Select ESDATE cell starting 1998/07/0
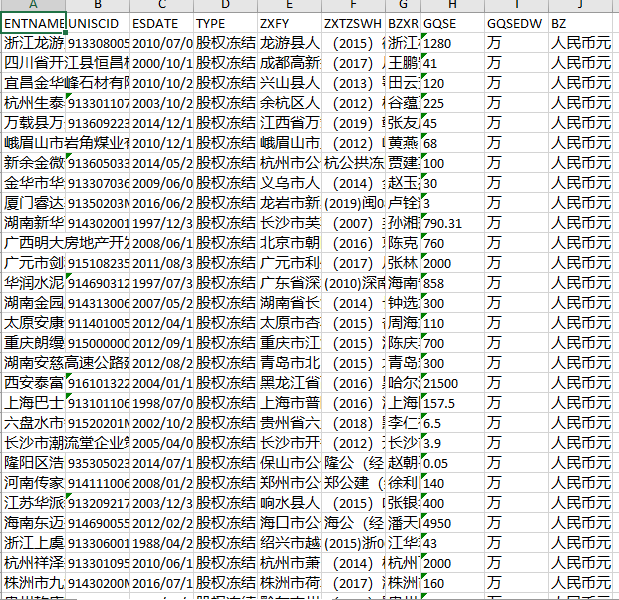Screen dimensions: 619x600 (x=161, y=403)
